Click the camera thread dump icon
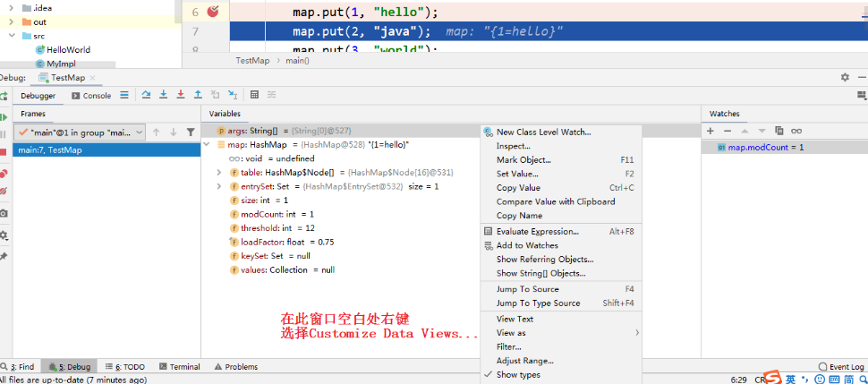 click(4, 213)
